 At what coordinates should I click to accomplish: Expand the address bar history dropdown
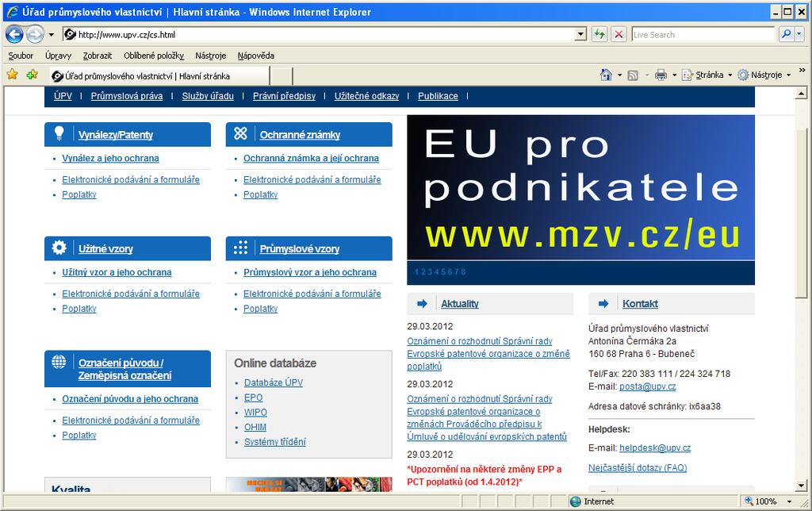coord(580,35)
